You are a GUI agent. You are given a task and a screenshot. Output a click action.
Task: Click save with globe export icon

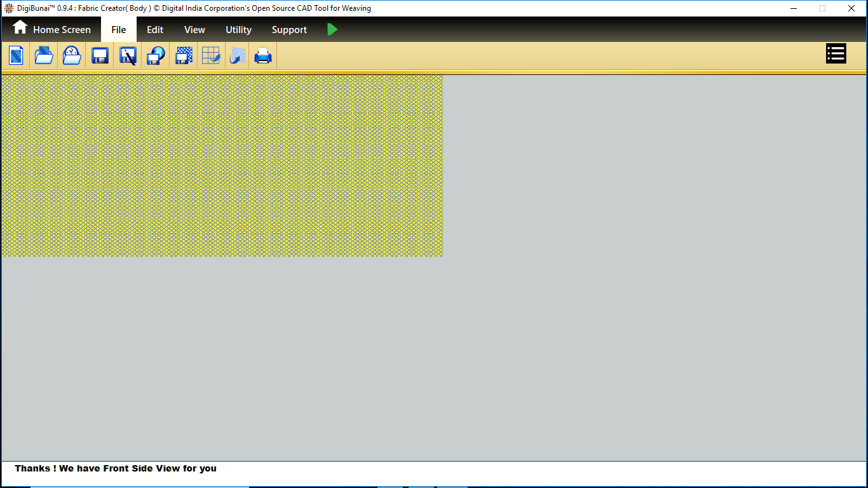tap(156, 56)
